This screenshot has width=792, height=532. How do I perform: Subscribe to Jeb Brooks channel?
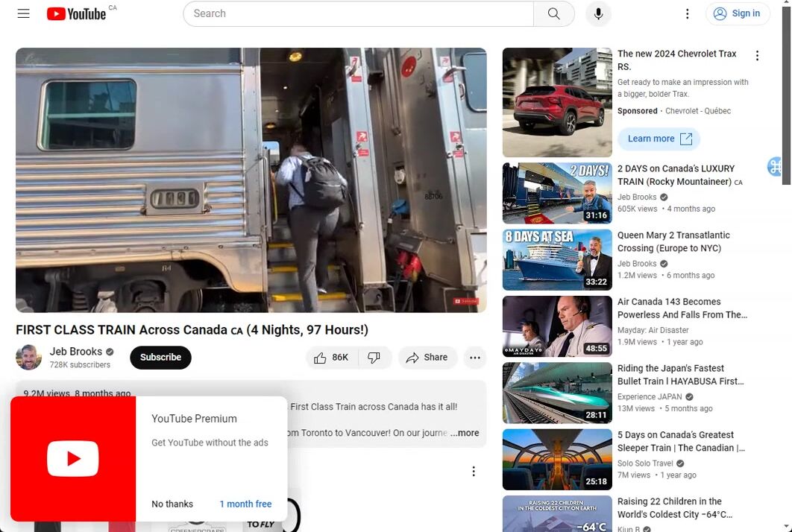point(160,358)
